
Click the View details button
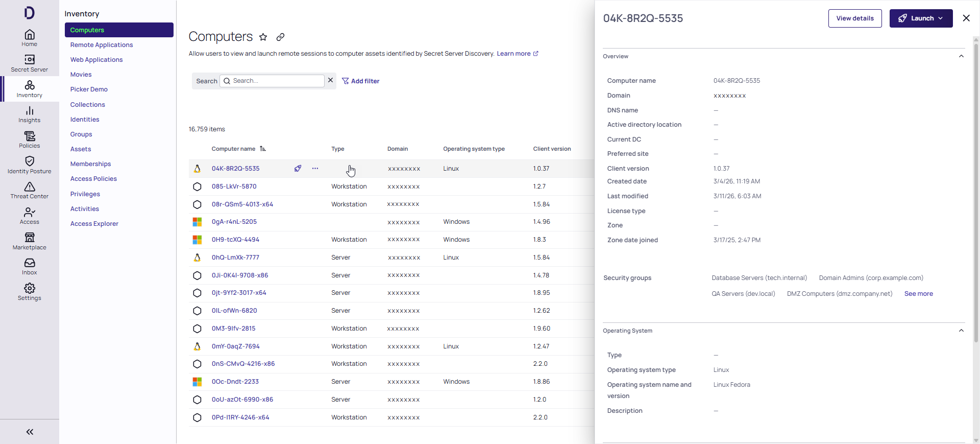[x=854, y=18]
